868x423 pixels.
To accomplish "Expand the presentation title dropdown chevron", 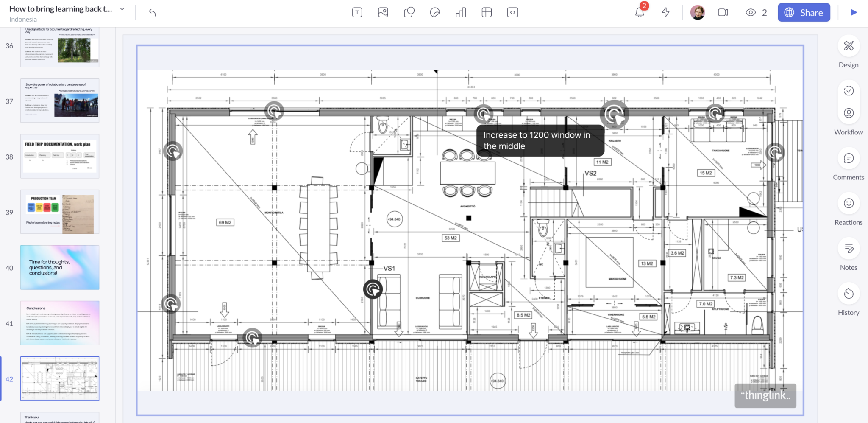I will tap(122, 9).
